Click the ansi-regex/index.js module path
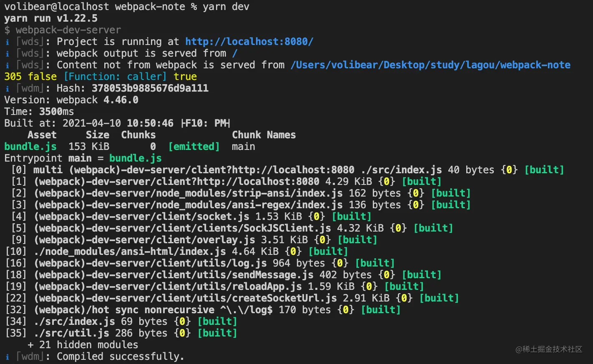The height and width of the screenshot is (364, 593). pos(188,205)
